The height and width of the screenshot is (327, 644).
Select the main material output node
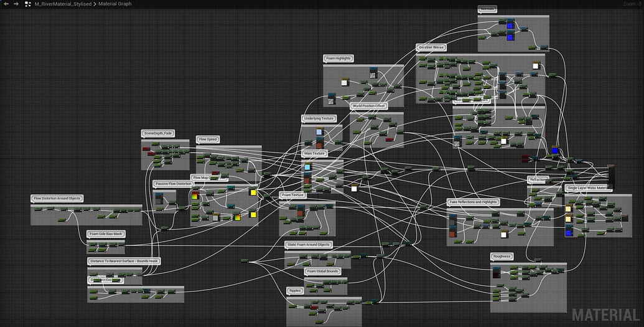(611, 177)
